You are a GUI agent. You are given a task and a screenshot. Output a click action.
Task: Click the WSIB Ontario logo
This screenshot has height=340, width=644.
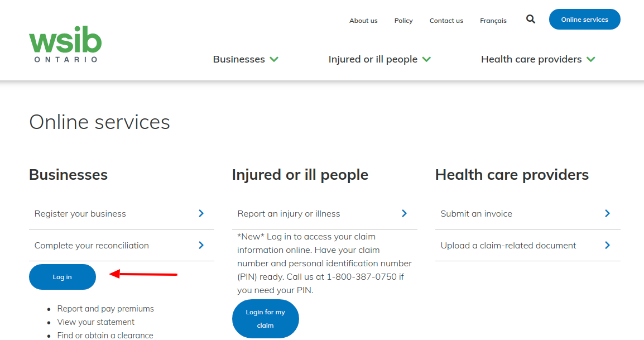click(65, 44)
